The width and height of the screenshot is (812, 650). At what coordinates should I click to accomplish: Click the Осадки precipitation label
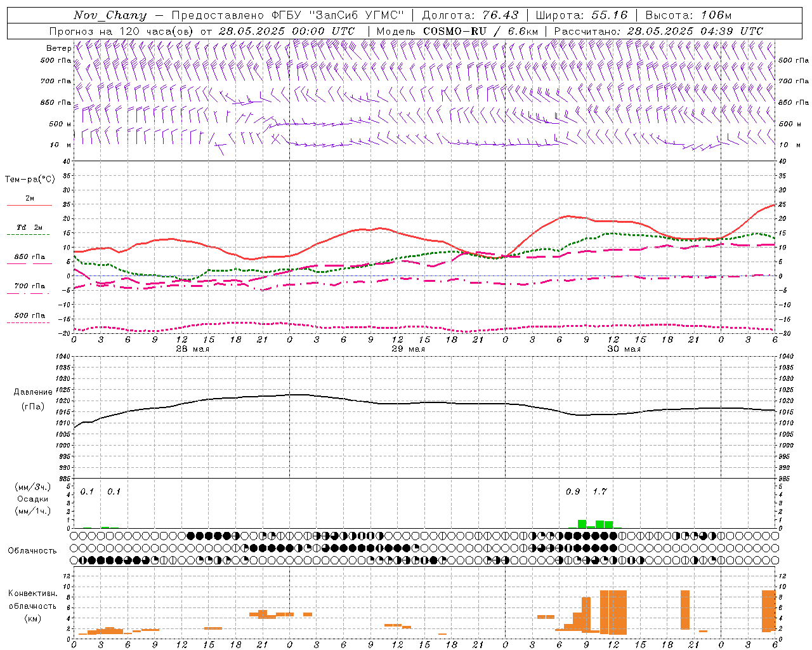(33, 499)
